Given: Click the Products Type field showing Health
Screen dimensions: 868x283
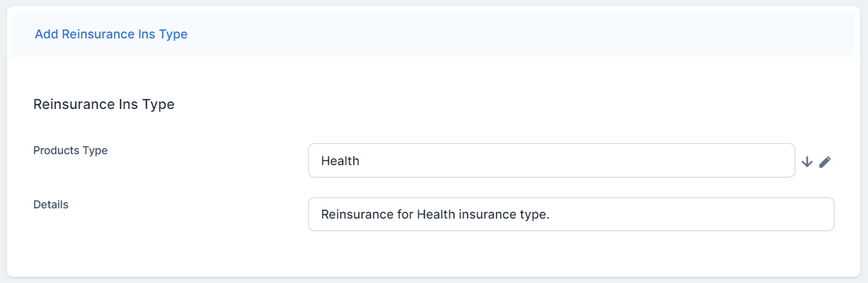Looking at the screenshot, I should point(551,160).
